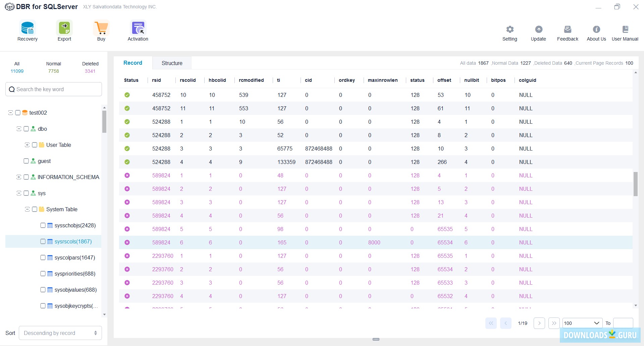Image resolution: width=644 pixels, height=346 pixels.
Task: Check the test002 database checkbox
Action: pos(18,113)
